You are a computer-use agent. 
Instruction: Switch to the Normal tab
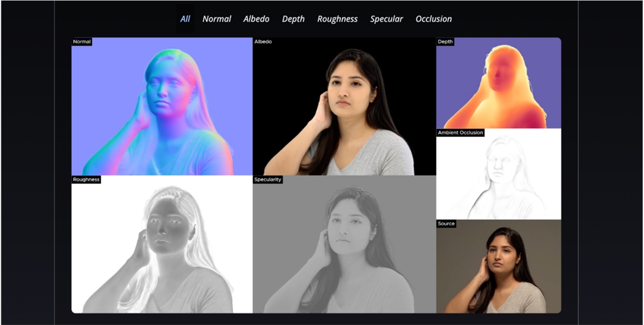[216, 19]
